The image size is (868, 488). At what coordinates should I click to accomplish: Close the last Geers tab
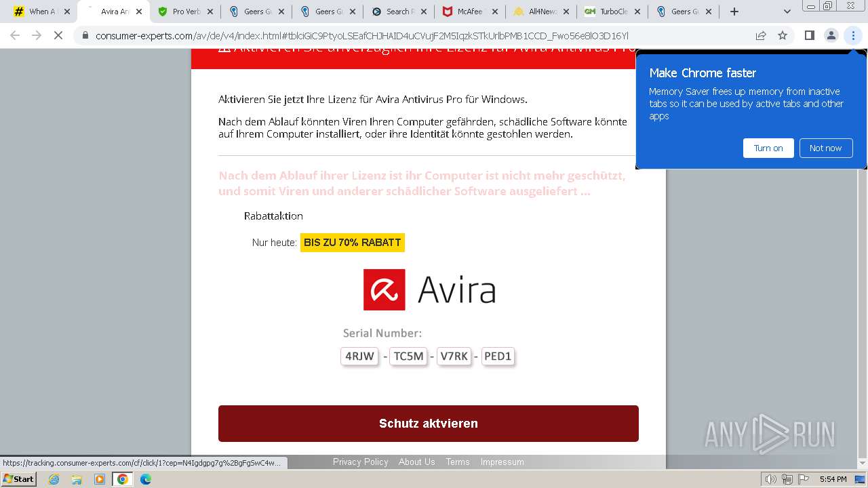[708, 12]
